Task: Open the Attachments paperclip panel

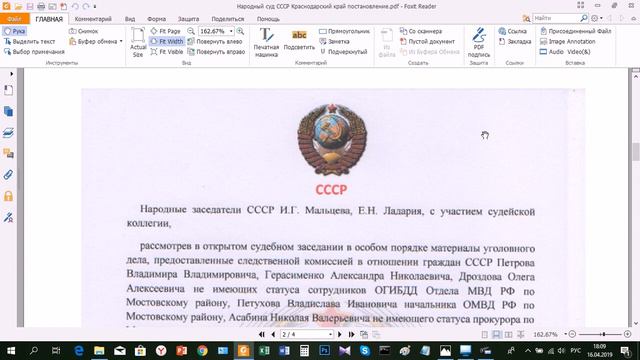Action: [x=8, y=175]
